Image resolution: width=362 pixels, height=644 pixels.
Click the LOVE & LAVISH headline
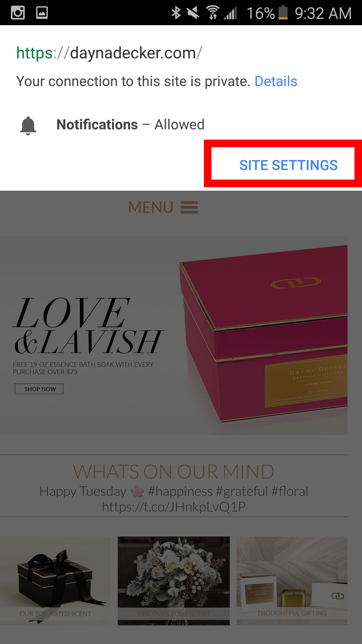(x=88, y=326)
